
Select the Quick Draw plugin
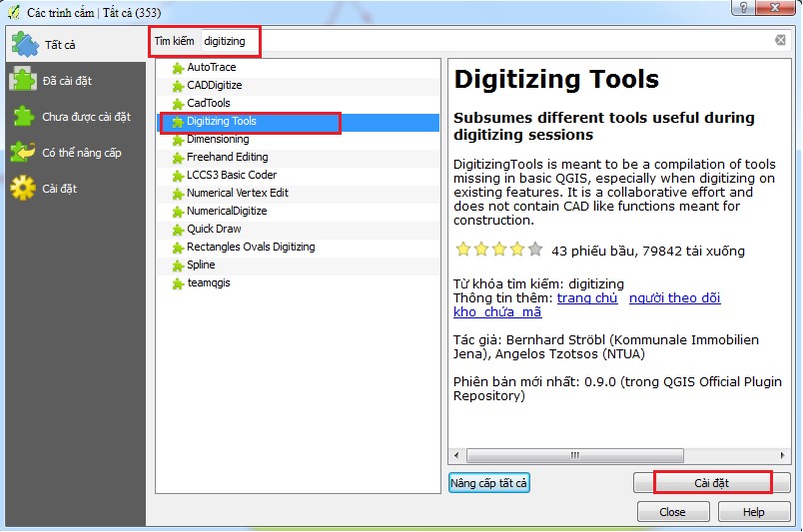click(x=298, y=229)
